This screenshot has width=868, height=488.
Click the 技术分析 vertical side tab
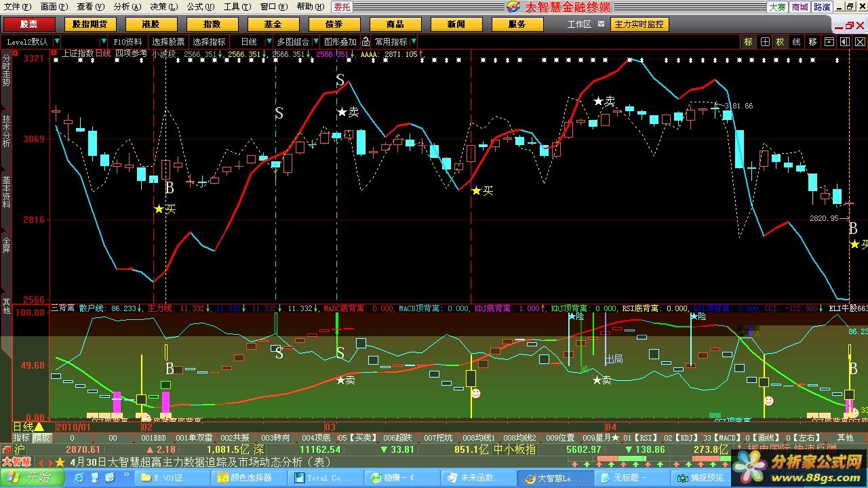coord(6,131)
